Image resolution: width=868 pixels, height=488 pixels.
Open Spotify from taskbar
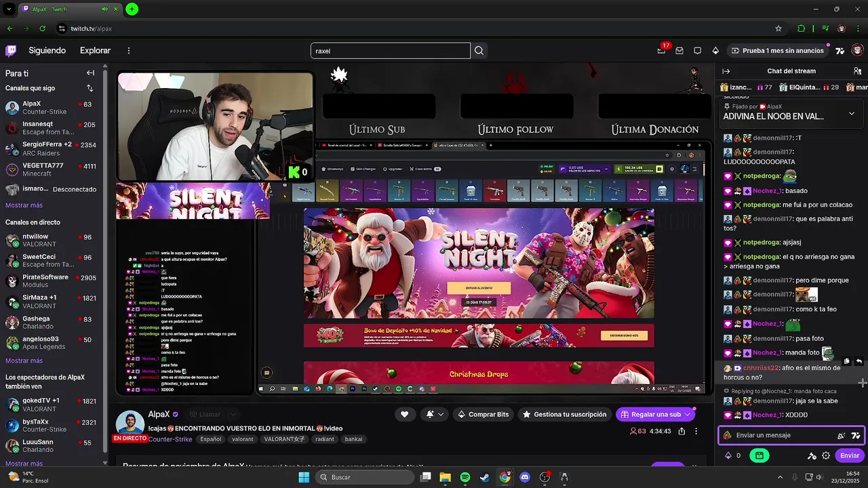(x=465, y=477)
